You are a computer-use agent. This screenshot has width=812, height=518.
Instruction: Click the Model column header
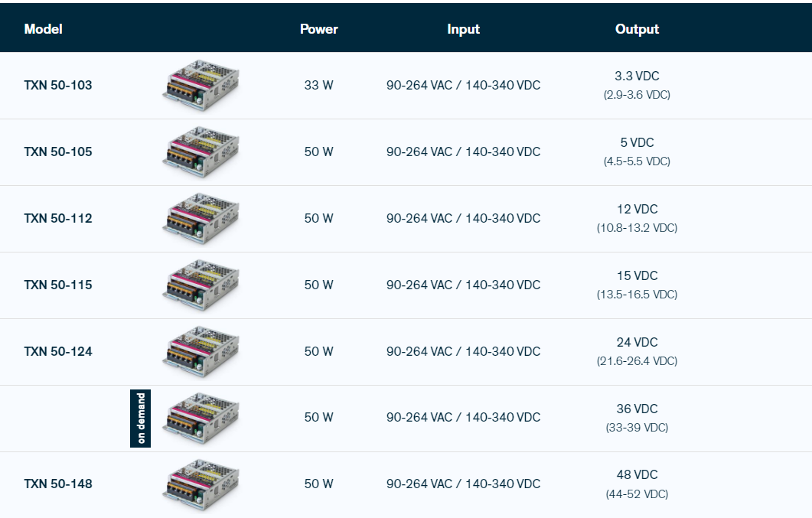(44, 30)
